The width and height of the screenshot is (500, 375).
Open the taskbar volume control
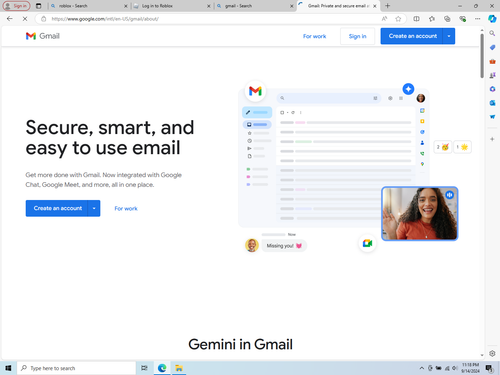pos(455,368)
